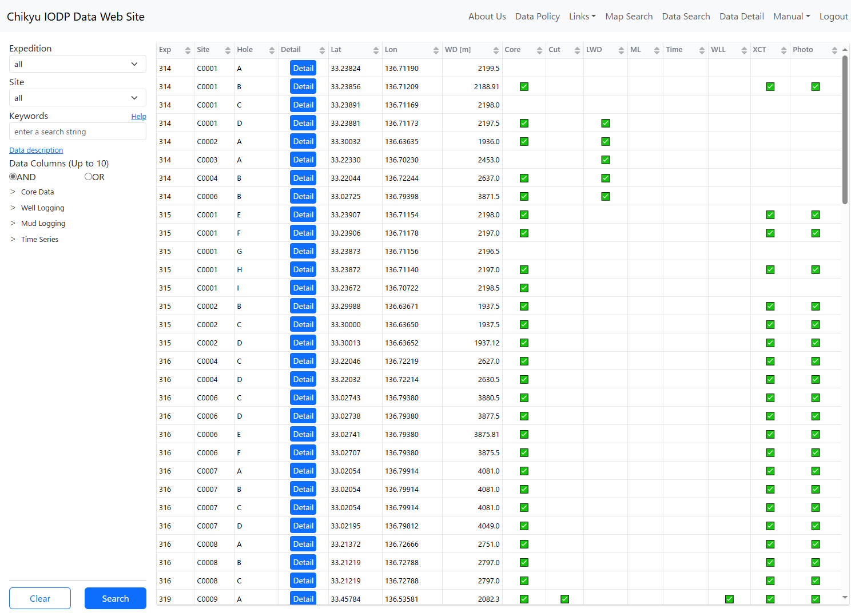The width and height of the screenshot is (851, 616).
Task: Click the water depth value 3875.81
Action: [x=487, y=434]
